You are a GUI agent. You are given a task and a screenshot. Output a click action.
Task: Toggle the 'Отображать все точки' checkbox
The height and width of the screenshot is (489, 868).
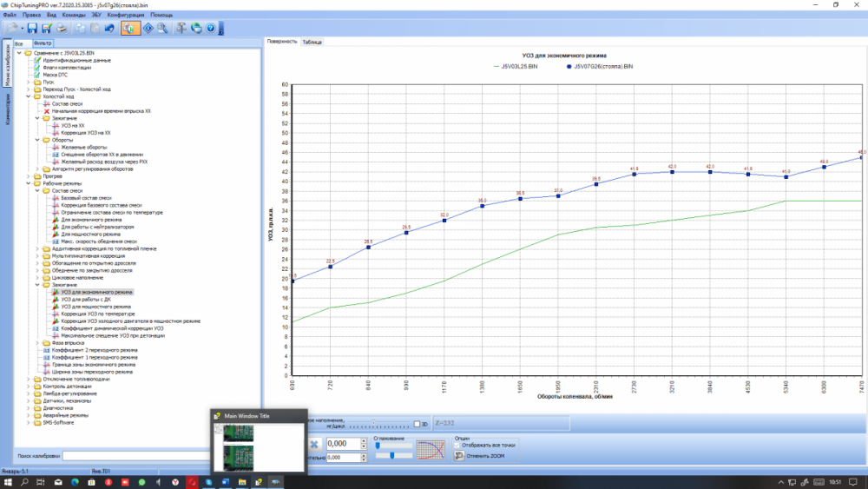458,445
